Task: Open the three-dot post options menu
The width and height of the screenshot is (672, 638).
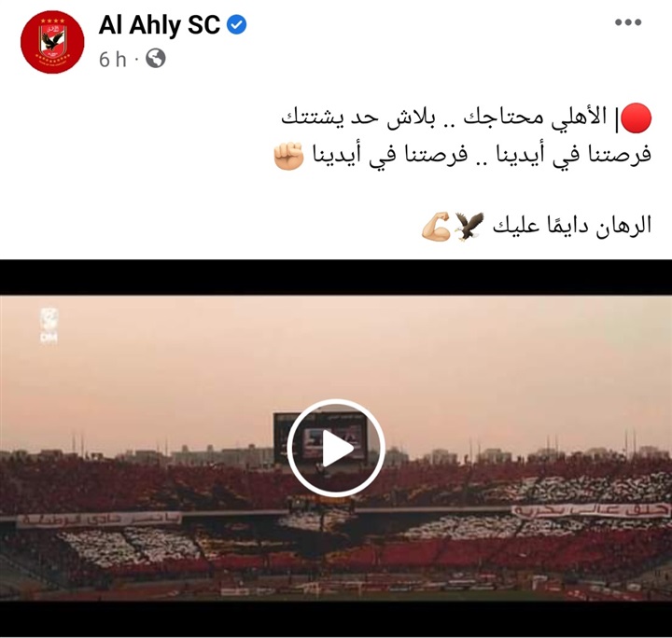Action: 628,22
